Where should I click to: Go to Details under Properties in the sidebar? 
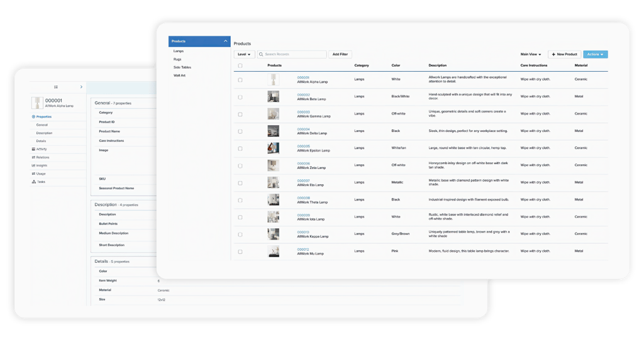point(41,141)
